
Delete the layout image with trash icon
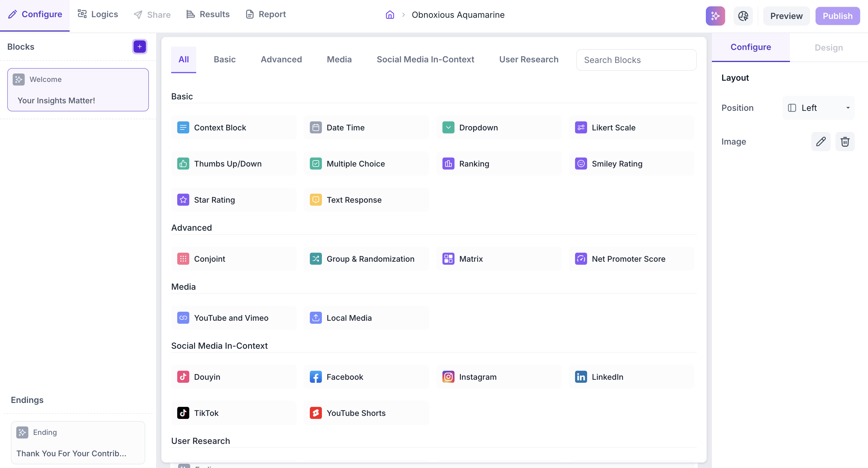[x=845, y=142]
